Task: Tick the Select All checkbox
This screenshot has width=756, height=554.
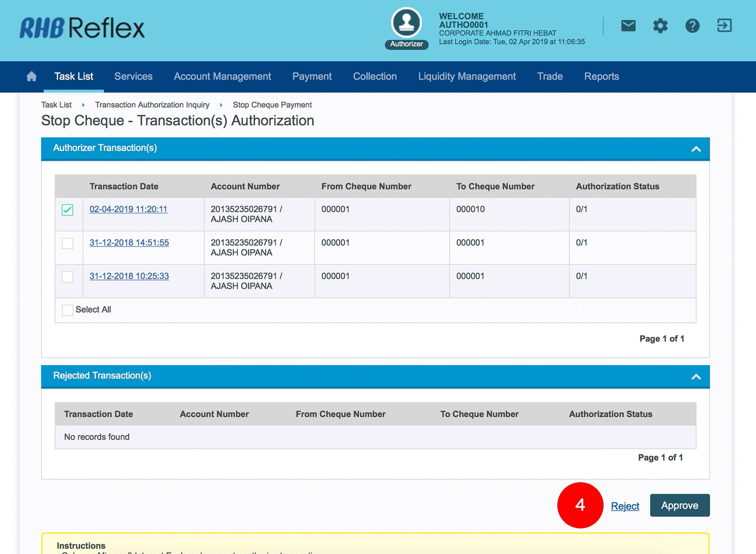Action: (67, 310)
